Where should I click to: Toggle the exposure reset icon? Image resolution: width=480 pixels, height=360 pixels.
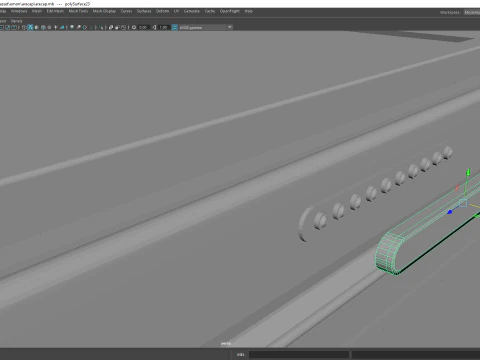(x=134, y=27)
